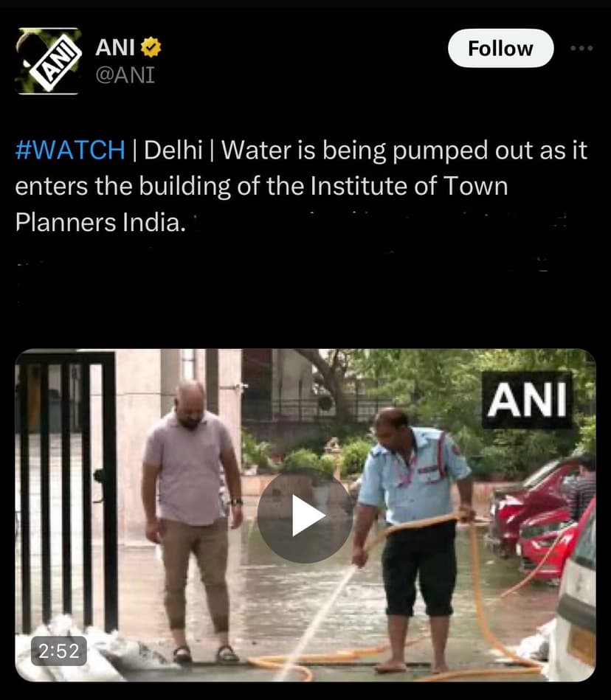Open the #WATCH hashtag
Image resolution: width=611 pixels, height=700 pixels.
pyautogui.click(x=70, y=150)
